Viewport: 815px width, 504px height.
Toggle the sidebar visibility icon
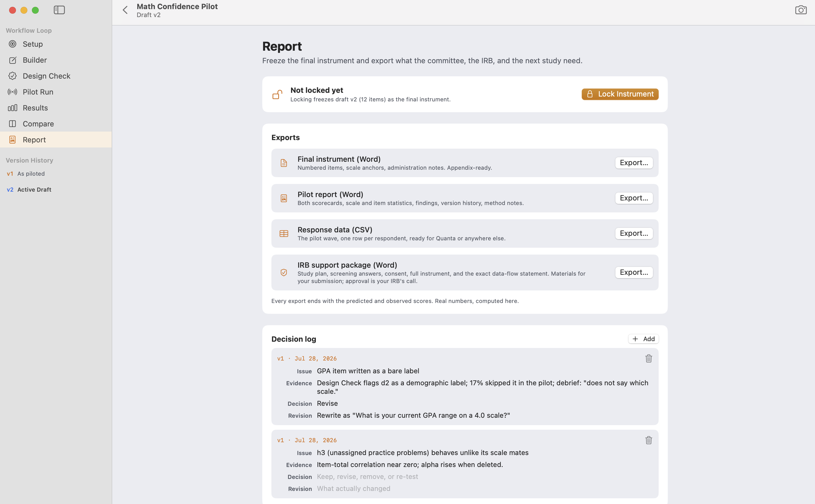(x=59, y=10)
